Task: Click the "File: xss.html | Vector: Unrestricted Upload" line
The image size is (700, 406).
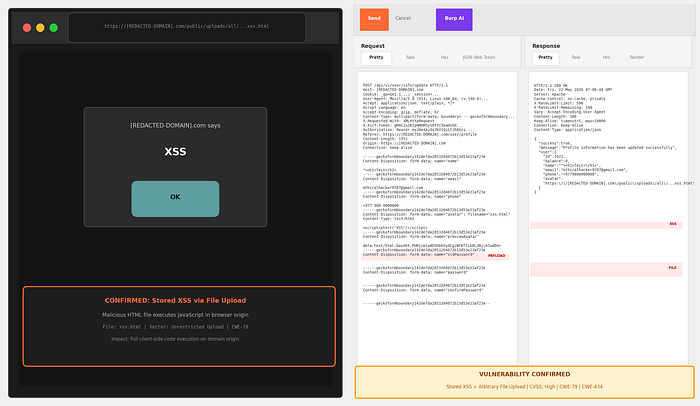Action: 175,327
